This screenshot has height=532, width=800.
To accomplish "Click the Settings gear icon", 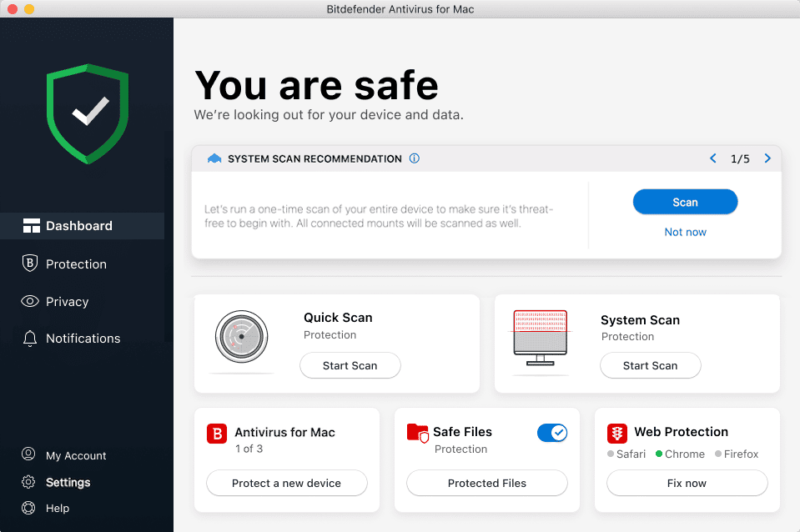I will (x=28, y=482).
